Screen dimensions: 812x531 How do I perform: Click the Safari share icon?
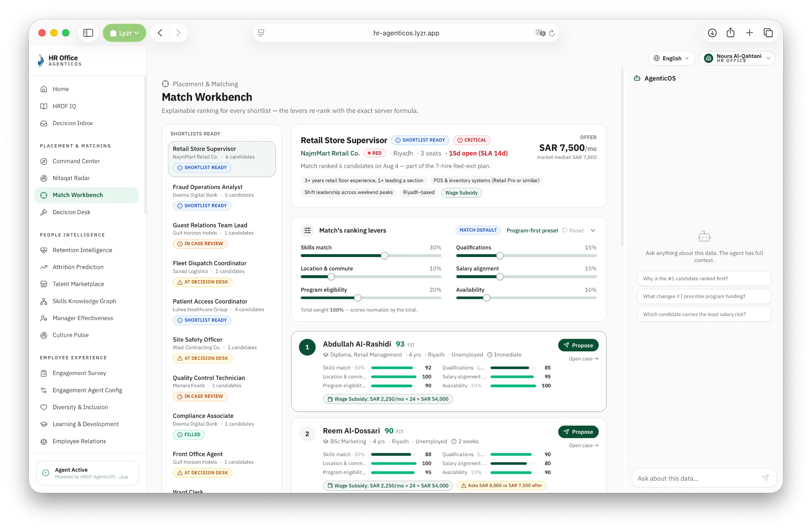730,33
